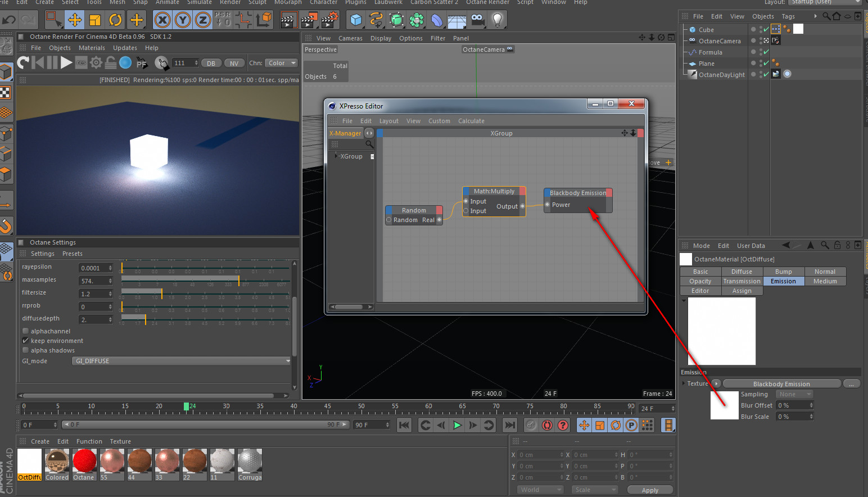Select the Scale tool in the top toolbar

click(x=95, y=20)
